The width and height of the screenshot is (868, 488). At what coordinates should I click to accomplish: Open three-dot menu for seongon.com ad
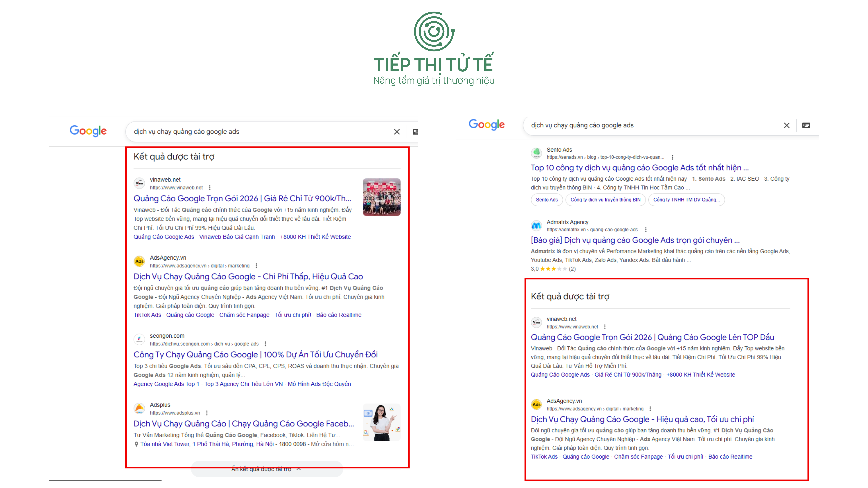265,344
